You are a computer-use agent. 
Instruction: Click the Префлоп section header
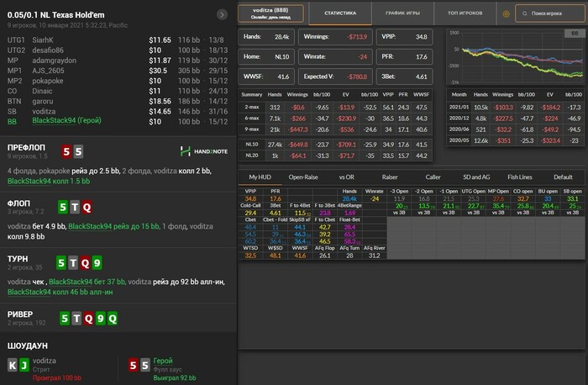click(x=26, y=148)
